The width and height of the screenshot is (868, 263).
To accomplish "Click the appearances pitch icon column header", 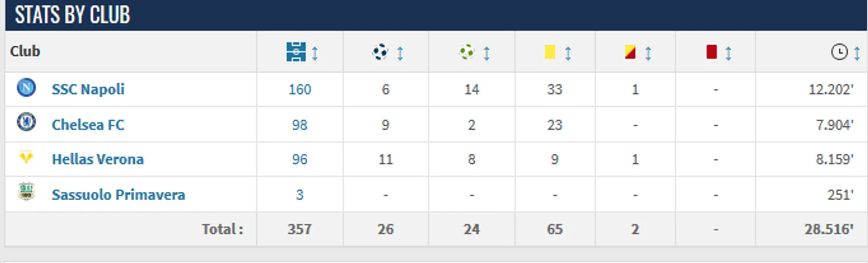I will tap(296, 52).
